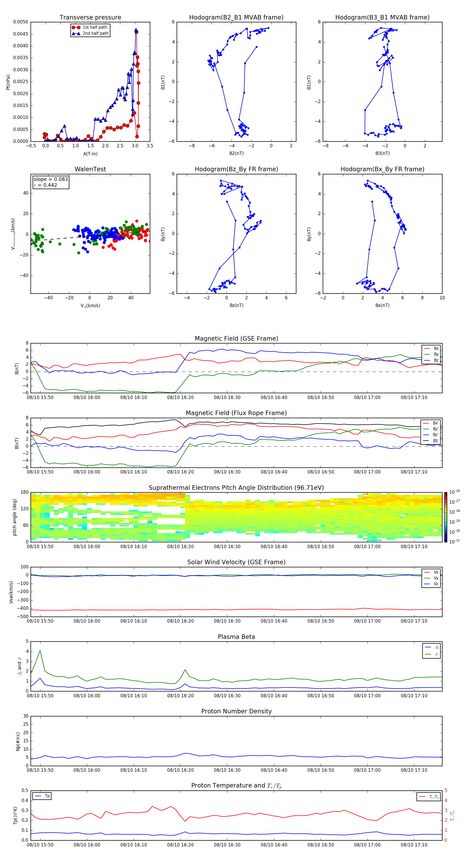Select the 'Tp' legend entry
Viewport: 473px width, 868px height.
[42, 796]
